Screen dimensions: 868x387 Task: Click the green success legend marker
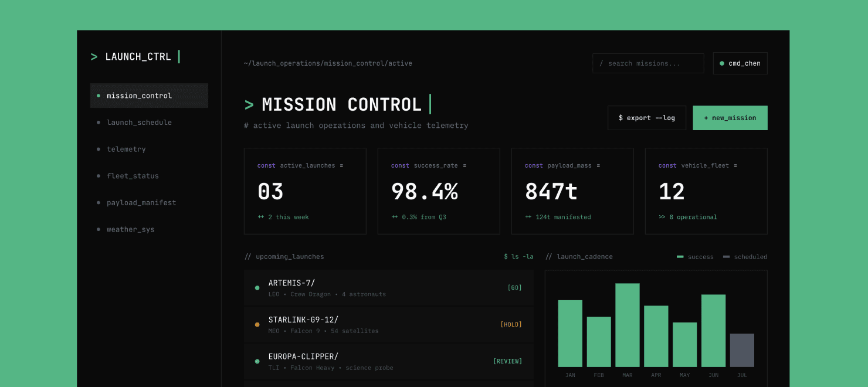[x=680, y=257]
